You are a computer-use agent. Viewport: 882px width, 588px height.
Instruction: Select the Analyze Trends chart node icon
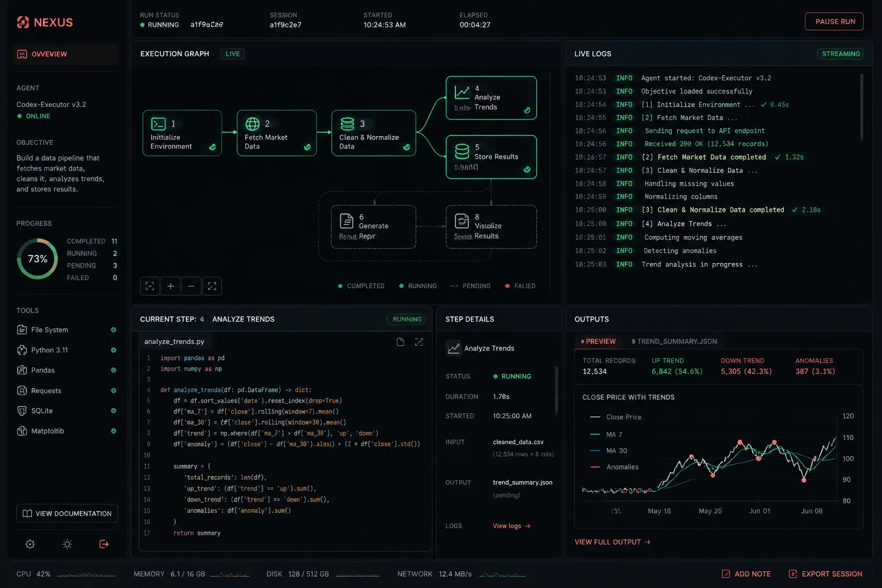click(x=462, y=92)
